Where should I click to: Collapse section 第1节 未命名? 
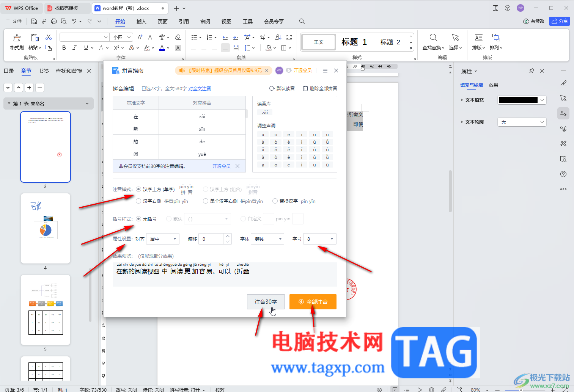pyautogui.click(x=9, y=103)
